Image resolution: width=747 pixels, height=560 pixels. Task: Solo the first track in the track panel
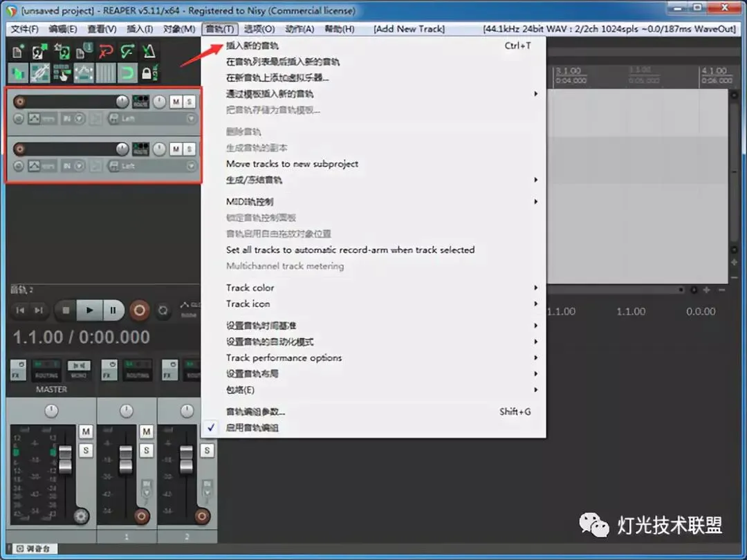189,102
